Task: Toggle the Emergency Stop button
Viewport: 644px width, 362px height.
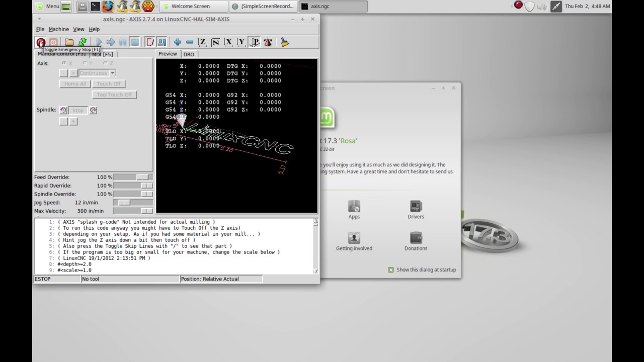Action: point(41,42)
